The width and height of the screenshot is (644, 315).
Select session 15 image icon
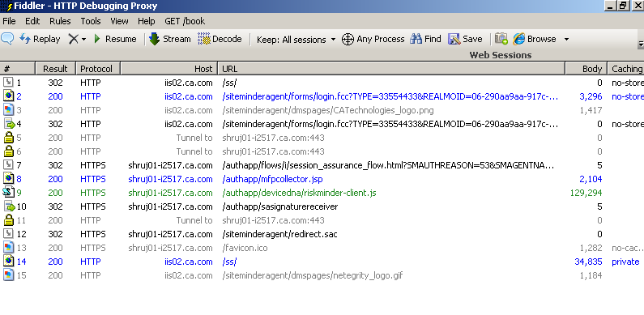(9, 275)
